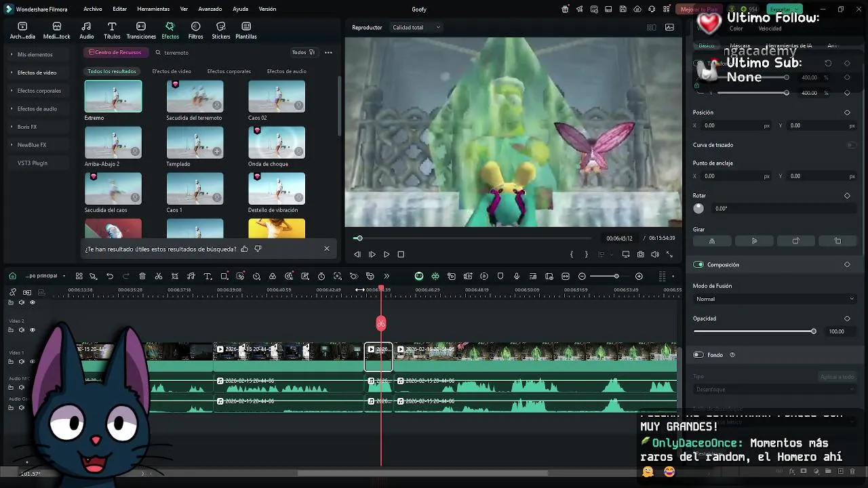The width and height of the screenshot is (868, 488).
Task: Open the Todos filter dropdown
Action: 303,52
